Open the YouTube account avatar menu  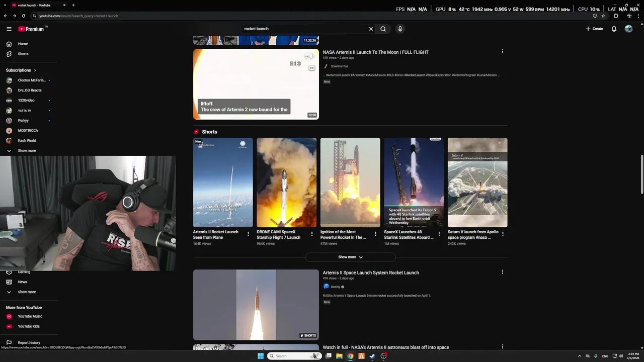pos(628,29)
